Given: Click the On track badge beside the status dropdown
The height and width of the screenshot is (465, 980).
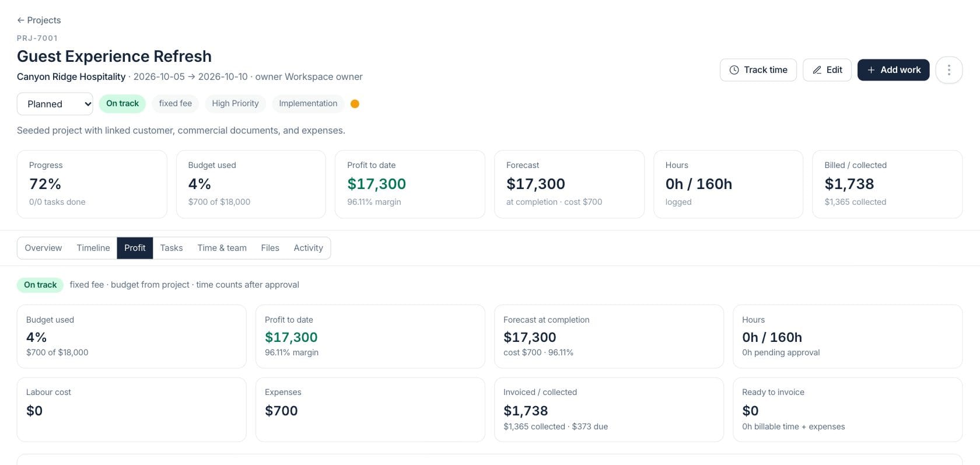Looking at the screenshot, I should click(x=123, y=103).
